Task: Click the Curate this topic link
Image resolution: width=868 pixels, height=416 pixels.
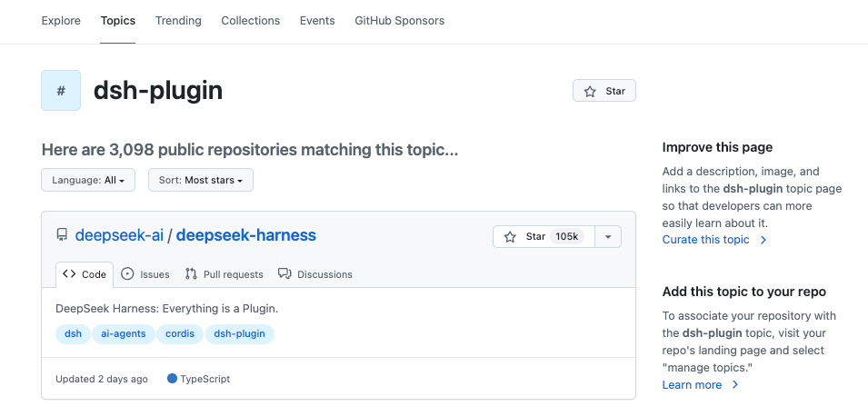Action: [706, 240]
